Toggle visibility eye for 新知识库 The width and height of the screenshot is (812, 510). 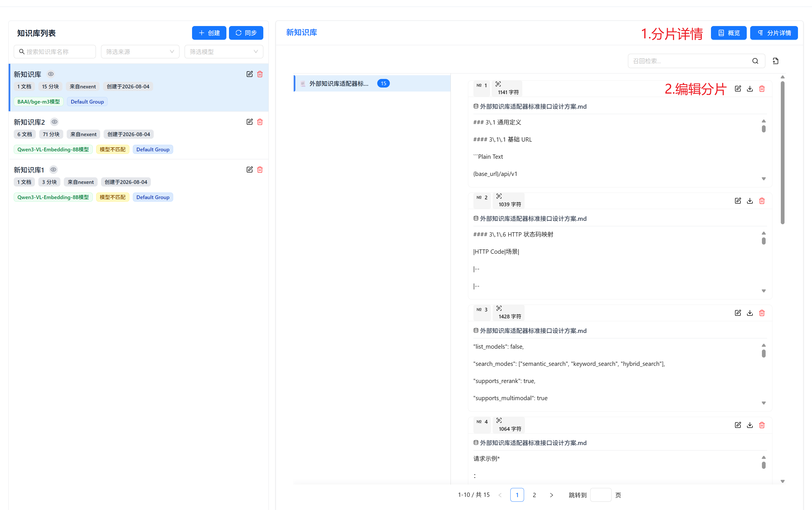51,74
